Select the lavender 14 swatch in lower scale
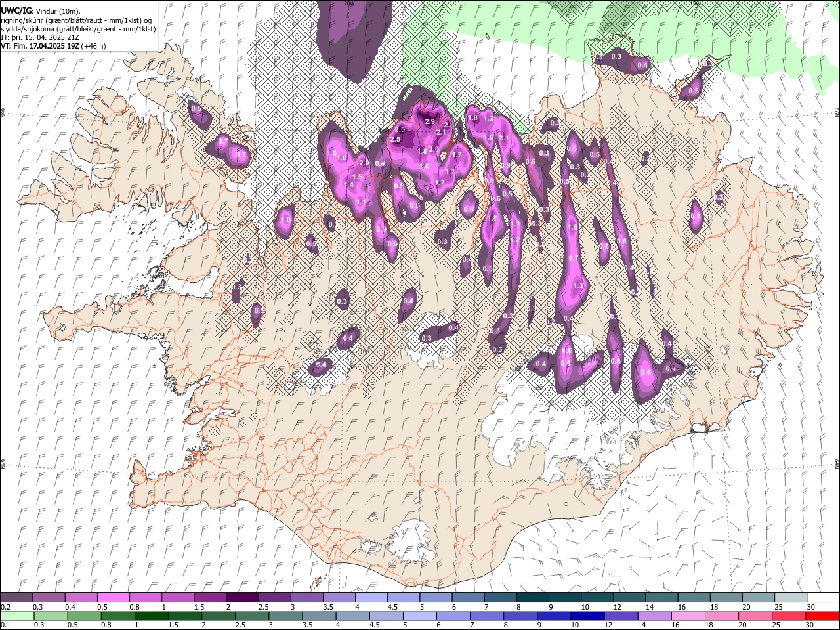This screenshot has height=630, width=840. tap(654, 616)
